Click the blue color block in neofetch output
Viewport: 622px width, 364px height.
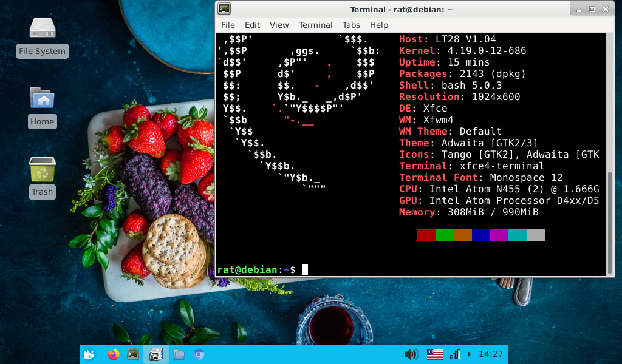pos(481,235)
